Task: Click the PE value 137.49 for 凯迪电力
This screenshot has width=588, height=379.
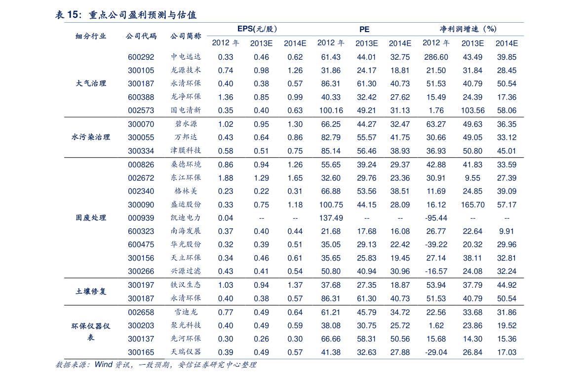Action: pyautogui.click(x=331, y=218)
